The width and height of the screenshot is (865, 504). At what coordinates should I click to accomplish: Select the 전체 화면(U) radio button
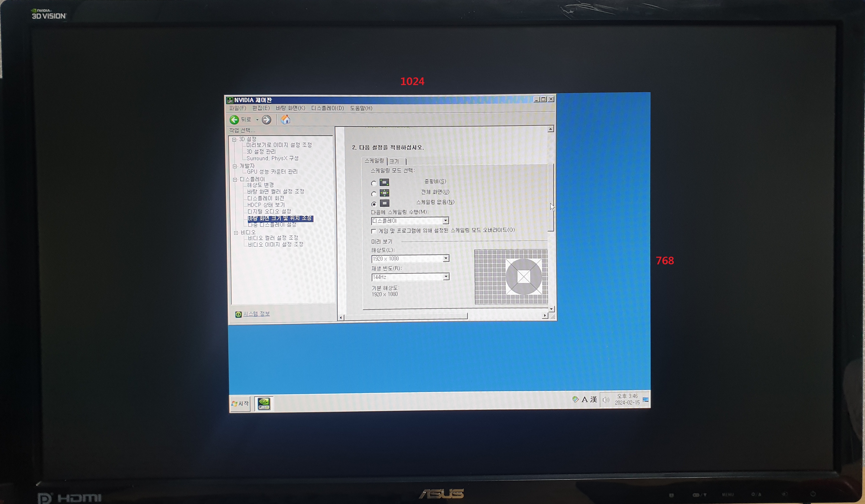click(374, 194)
